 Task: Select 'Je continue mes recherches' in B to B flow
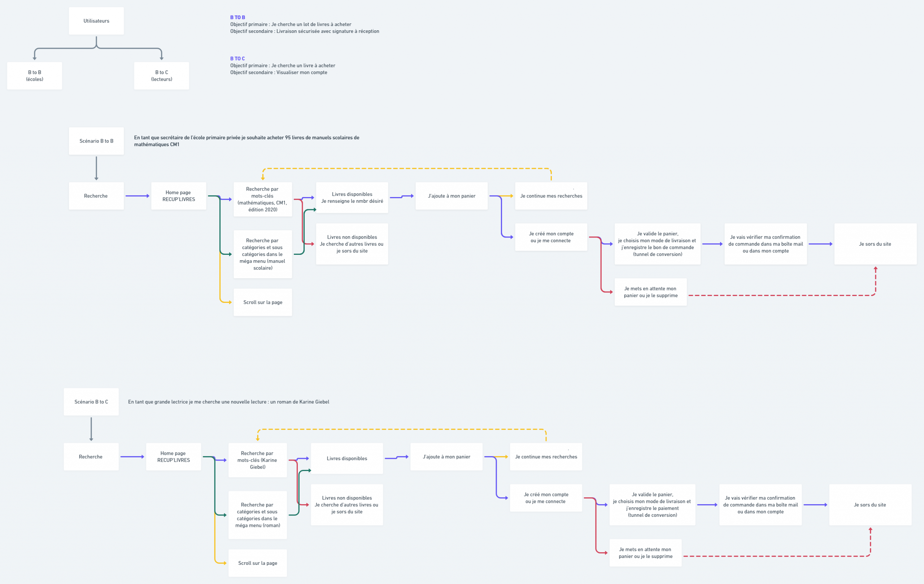(x=551, y=196)
